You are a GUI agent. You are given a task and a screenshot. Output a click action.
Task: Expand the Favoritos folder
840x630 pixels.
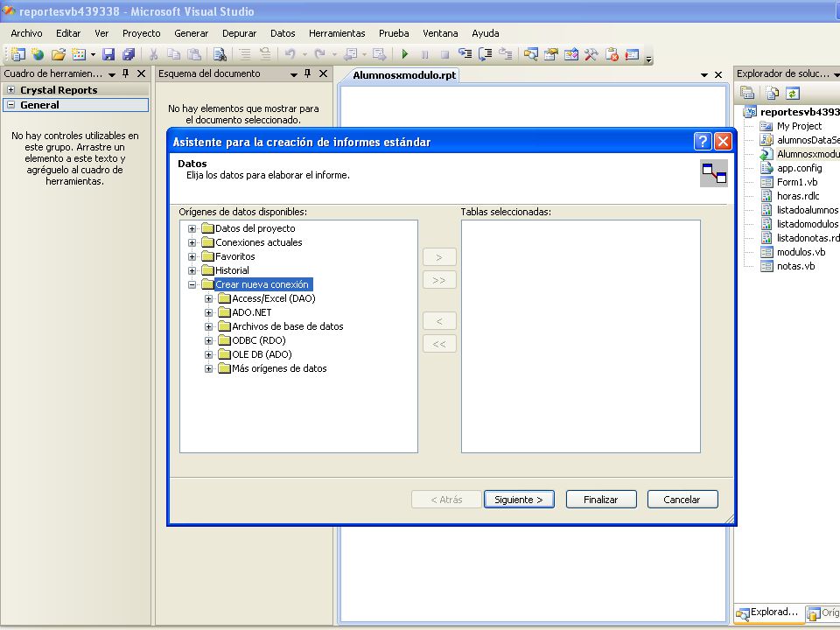(x=192, y=256)
